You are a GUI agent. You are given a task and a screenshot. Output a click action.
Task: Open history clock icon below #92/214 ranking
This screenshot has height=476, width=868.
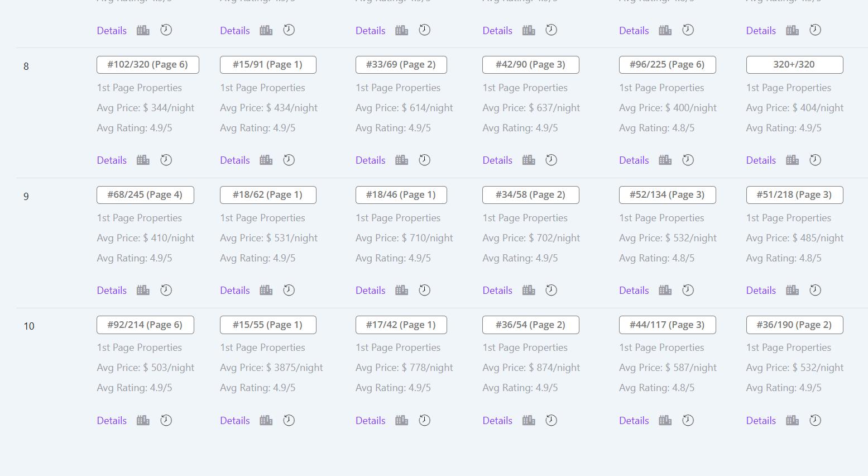tap(166, 420)
